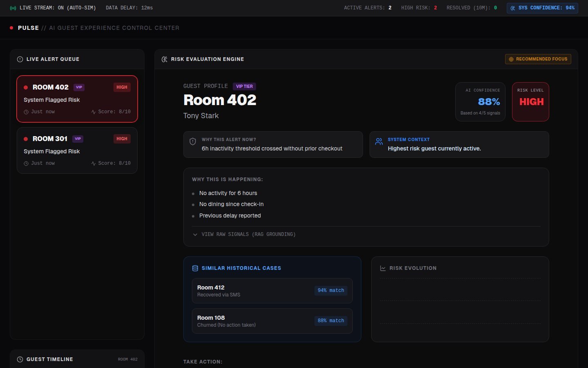The height and width of the screenshot is (368, 588).
Task: Click the ROOM 402 label in Guest Timeline
Action: tap(128, 359)
